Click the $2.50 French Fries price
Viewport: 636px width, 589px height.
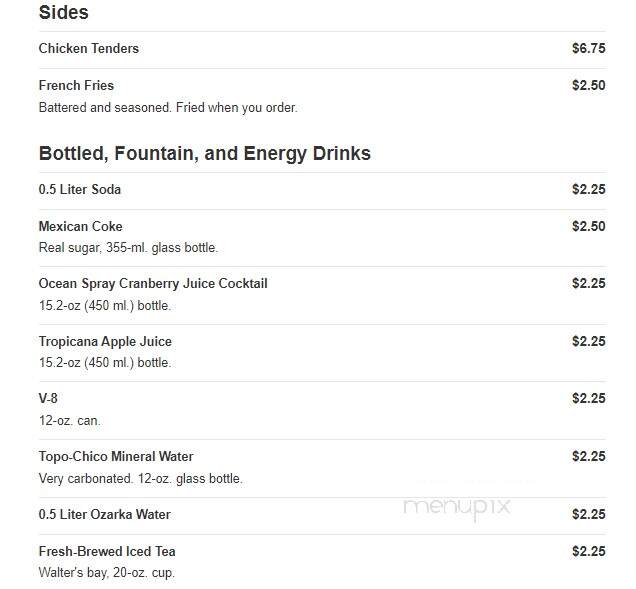point(589,86)
